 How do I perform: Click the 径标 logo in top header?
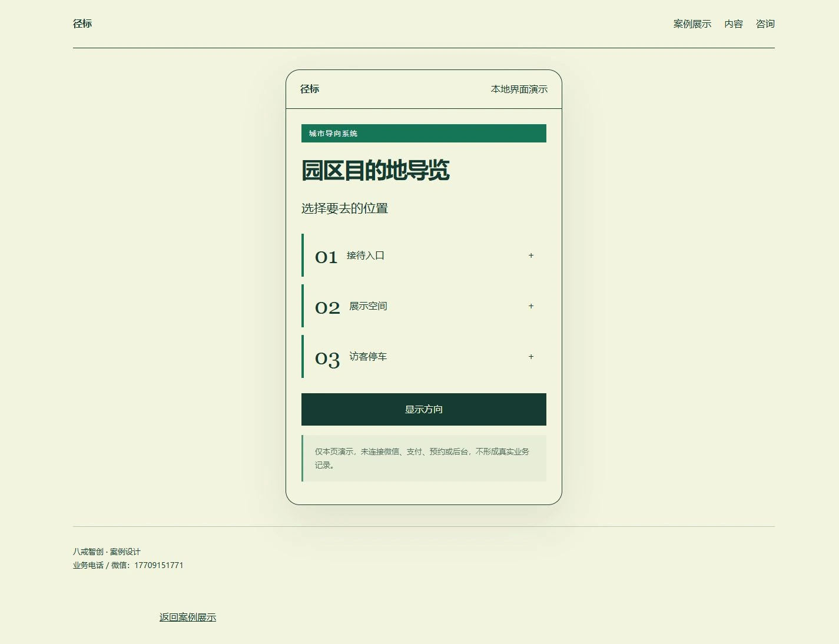[x=82, y=24]
